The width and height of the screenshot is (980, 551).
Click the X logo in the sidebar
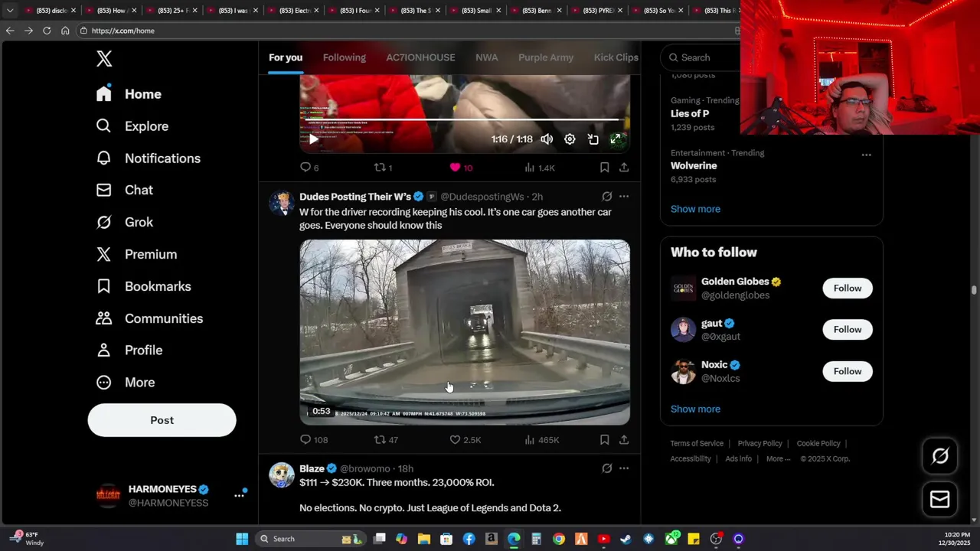pos(104,59)
